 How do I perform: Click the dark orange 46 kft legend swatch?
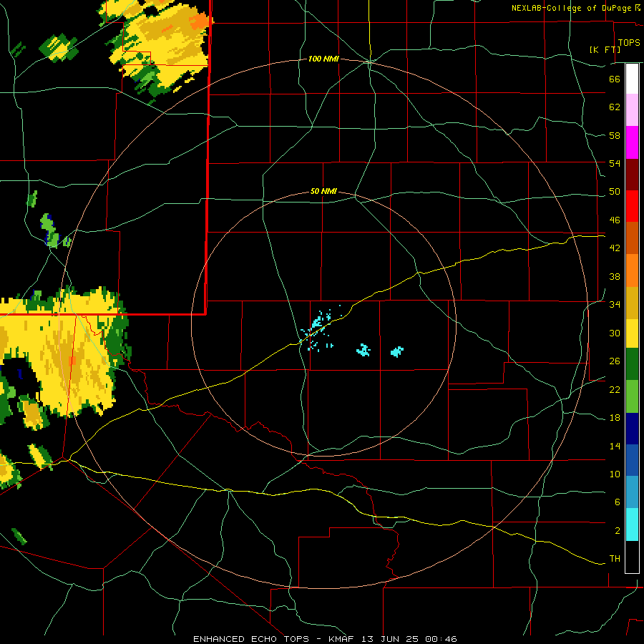click(x=632, y=238)
